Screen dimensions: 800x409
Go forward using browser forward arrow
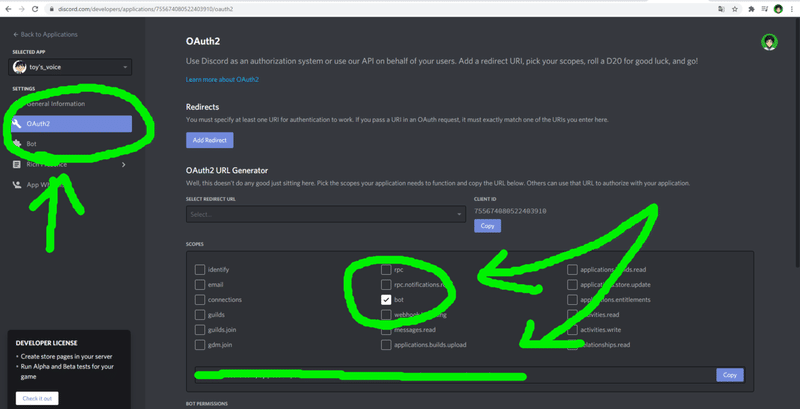(x=21, y=9)
